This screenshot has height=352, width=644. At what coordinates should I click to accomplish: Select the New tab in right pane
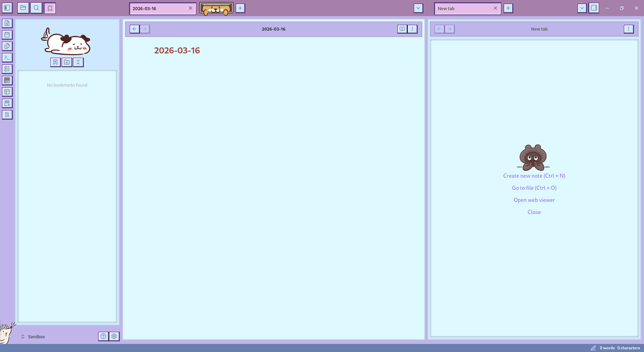pyautogui.click(x=463, y=8)
